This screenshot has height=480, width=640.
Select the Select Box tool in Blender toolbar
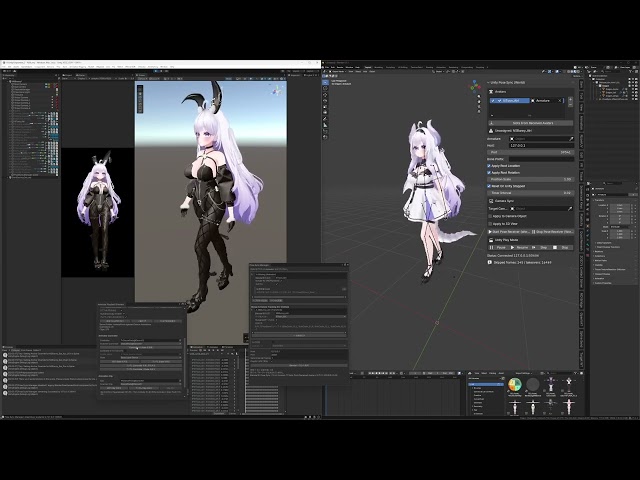[325, 82]
